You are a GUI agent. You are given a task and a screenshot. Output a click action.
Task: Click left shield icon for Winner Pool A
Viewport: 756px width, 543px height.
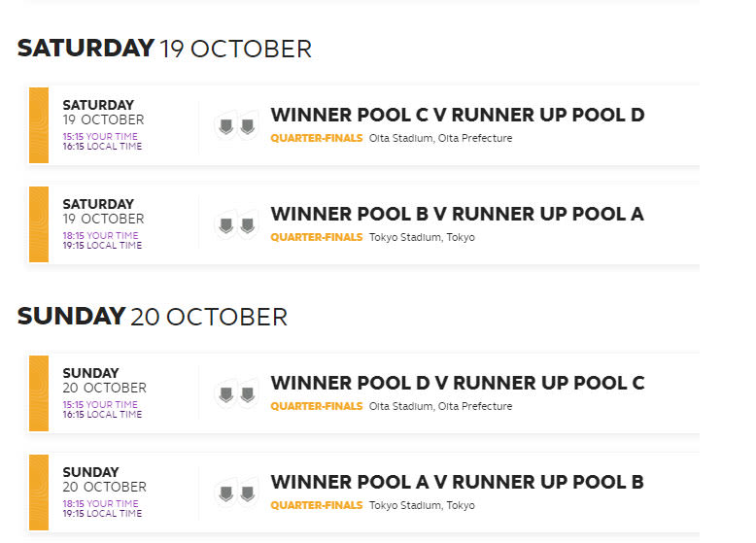coord(226,493)
